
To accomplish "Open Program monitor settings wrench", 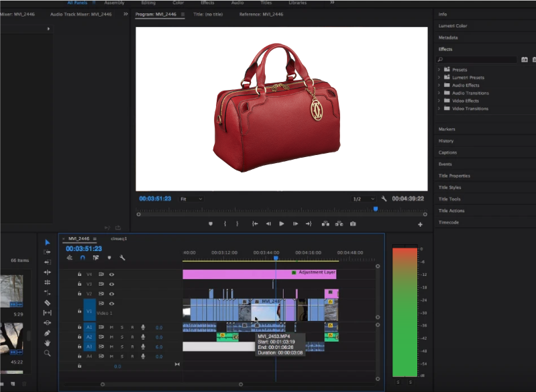I will [x=384, y=199].
